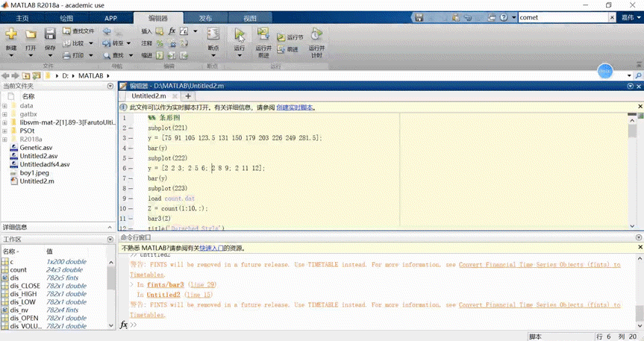This screenshot has height=341, width=644.
Task: Expand the 详细信息 details panel
Action: click(x=110, y=227)
